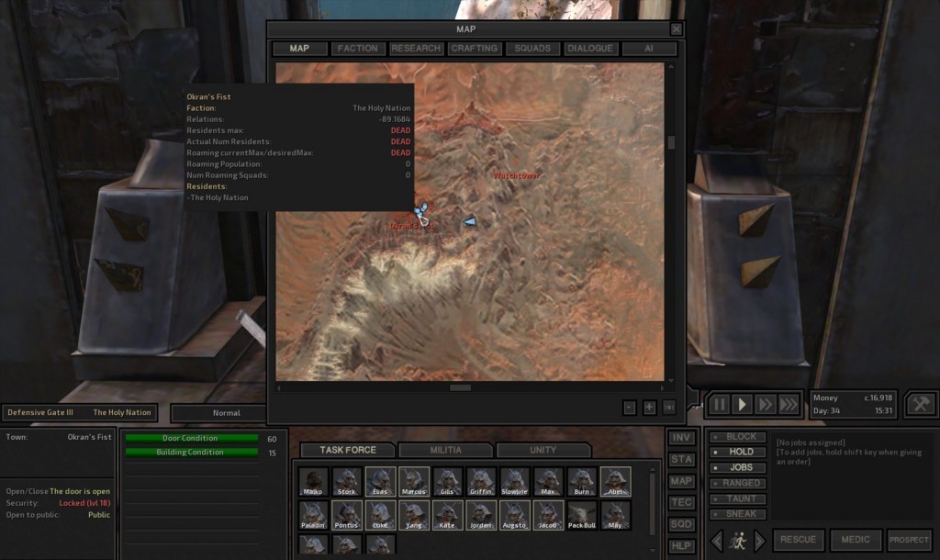940x560 pixels.
Task: Select Jacob's portrait
Action: click(548, 515)
